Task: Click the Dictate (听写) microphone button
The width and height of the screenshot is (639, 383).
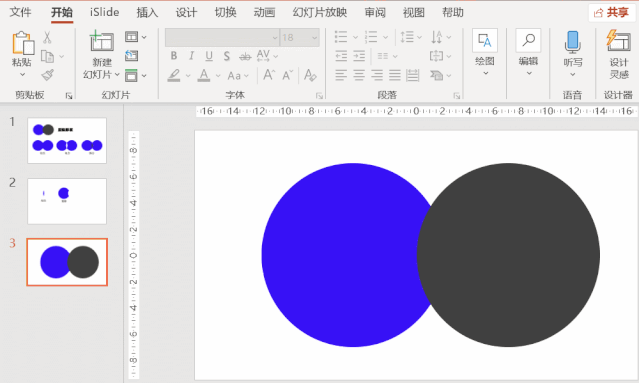Action: click(x=573, y=53)
